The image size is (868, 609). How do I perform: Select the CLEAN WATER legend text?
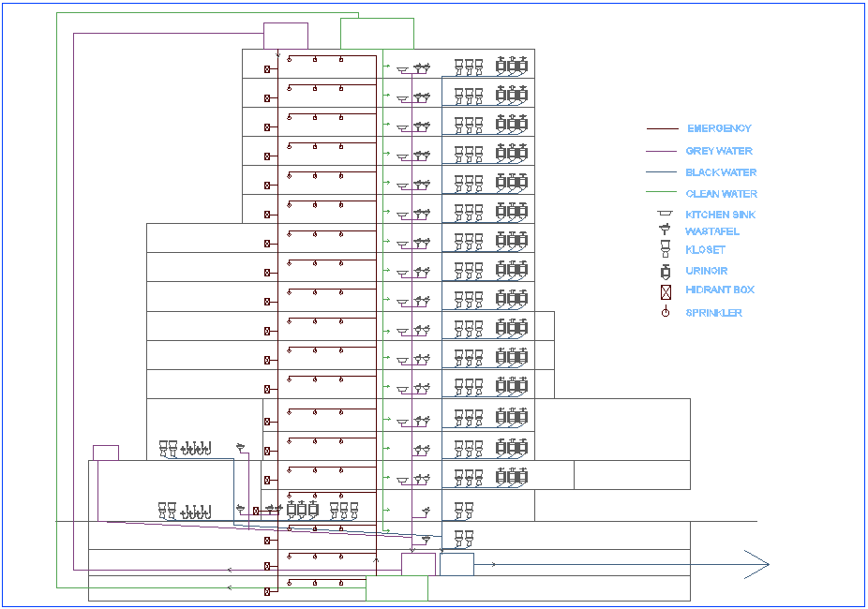point(720,194)
